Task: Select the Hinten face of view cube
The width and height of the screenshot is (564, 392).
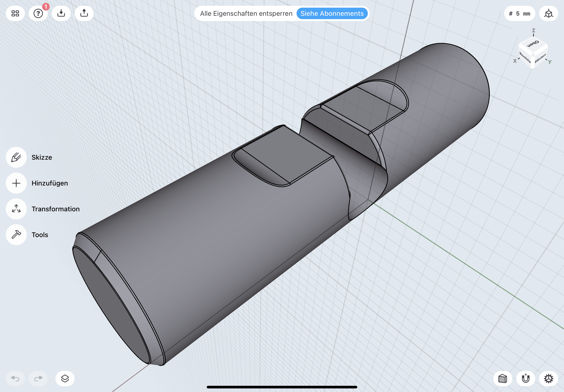Action: 540,59
